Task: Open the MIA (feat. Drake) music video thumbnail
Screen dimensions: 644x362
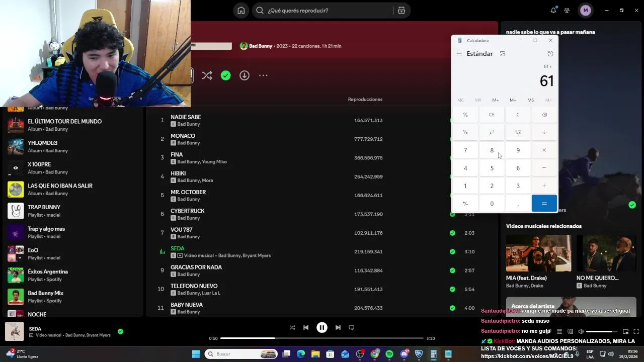Action: tap(538, 253)
